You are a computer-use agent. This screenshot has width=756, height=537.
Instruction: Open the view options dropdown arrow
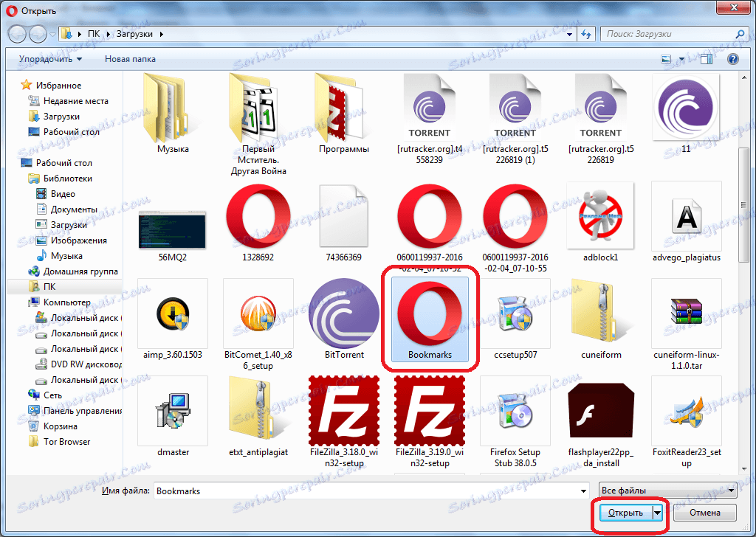click(681, 59)
